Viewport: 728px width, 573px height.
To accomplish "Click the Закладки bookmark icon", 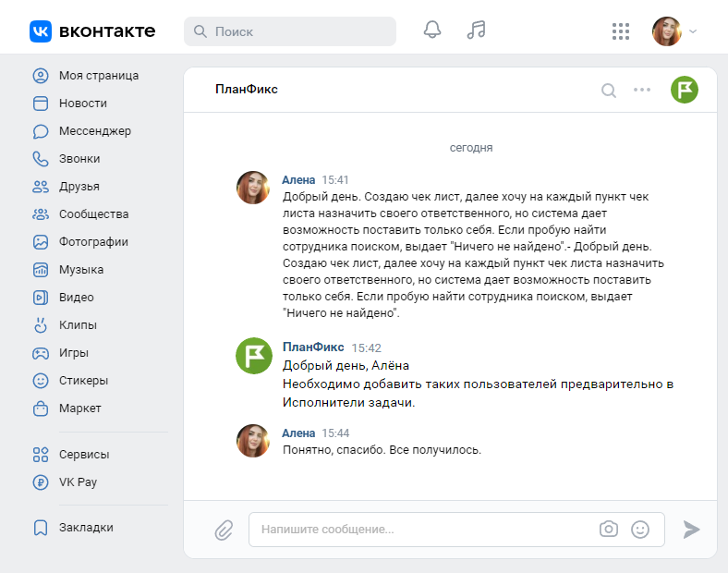I will click(x=41, y=528).
